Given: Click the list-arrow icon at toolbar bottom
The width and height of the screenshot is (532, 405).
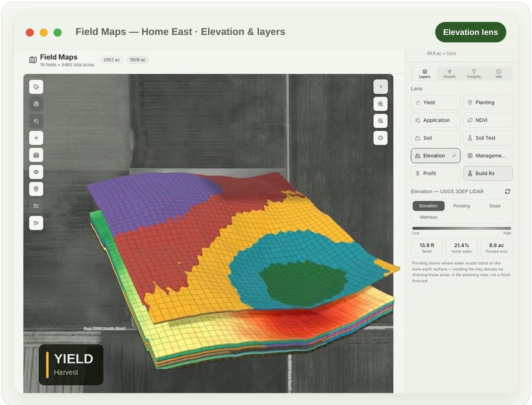Looking at the screenshot, I should (x=36, y=223).
